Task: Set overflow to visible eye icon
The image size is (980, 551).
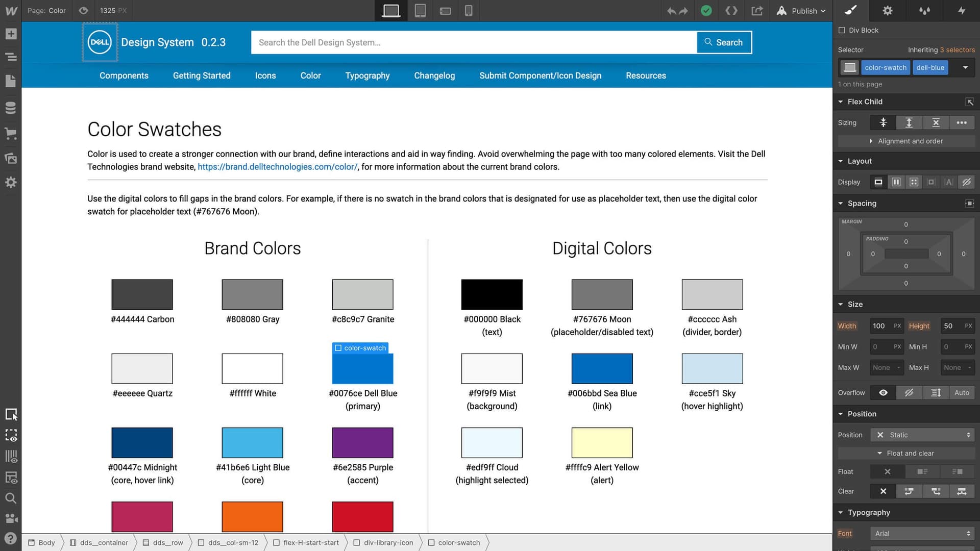Action: click(x=883, y=392)
